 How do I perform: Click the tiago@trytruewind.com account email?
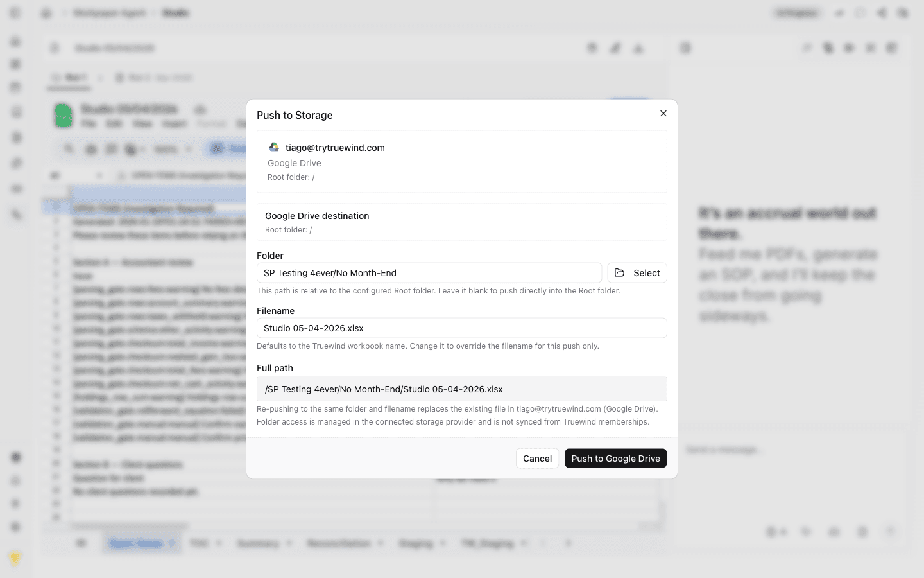pos(335,148)
